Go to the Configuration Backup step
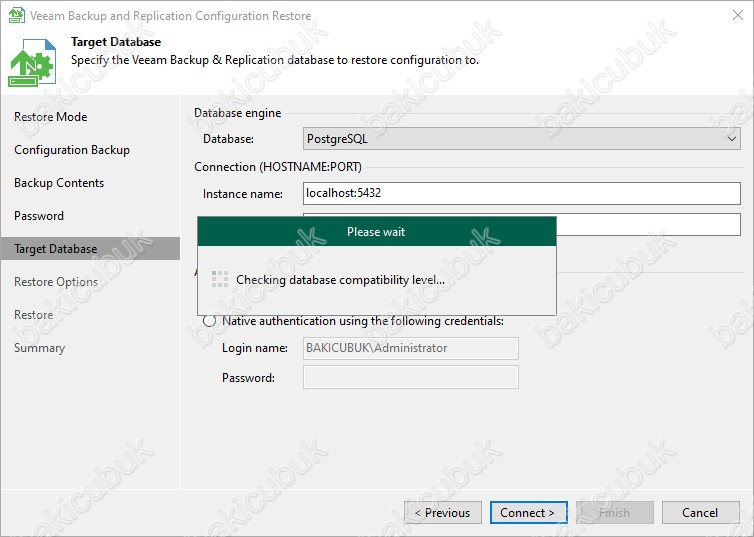Screen dimensions: 754x537 click(72, 150)
